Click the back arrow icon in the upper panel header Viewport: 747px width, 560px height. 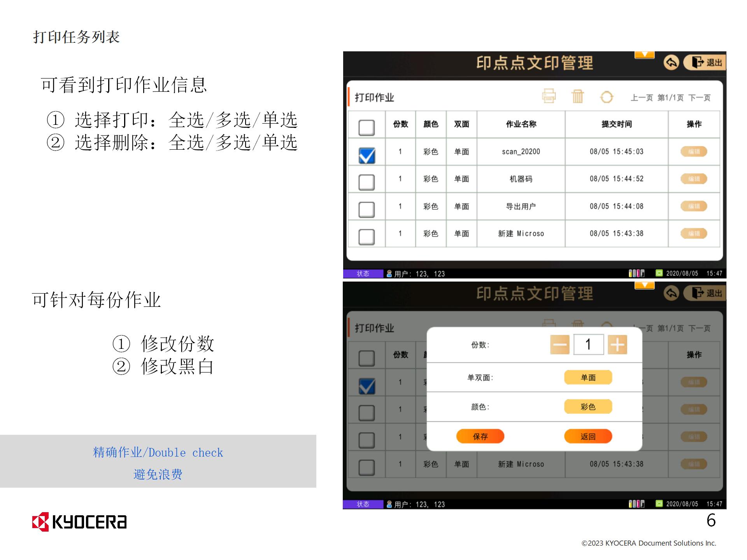coord(671,62)
